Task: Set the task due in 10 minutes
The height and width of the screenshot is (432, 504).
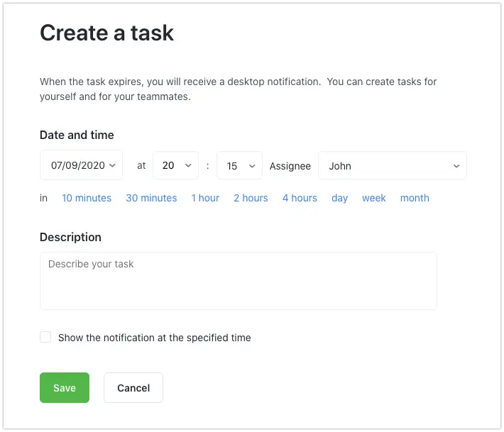Action: (87, 198)
